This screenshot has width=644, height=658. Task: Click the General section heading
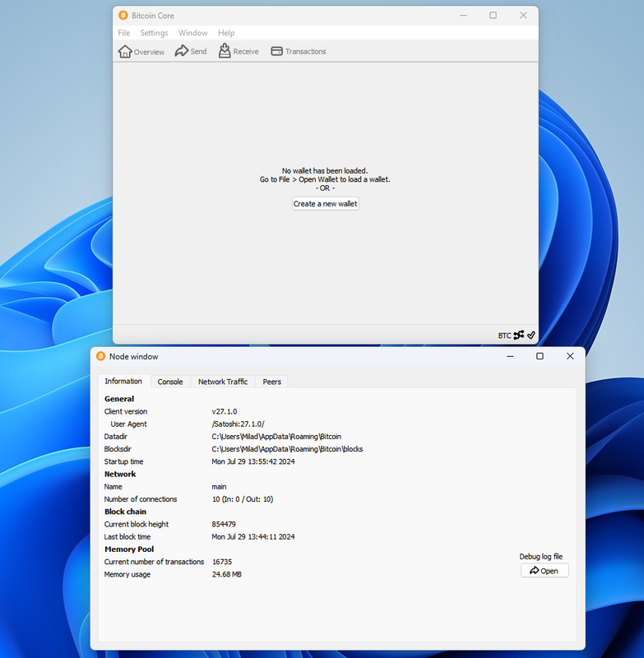(x=119, y=399)
